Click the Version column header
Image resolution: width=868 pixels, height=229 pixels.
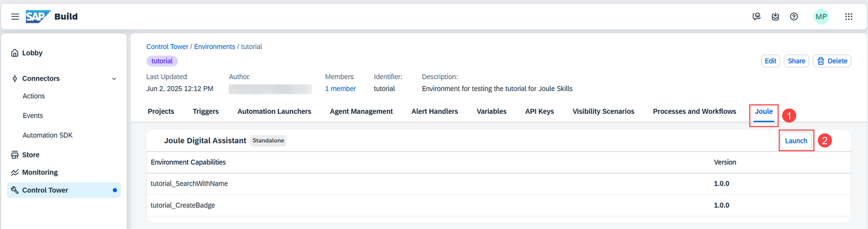[x=725, y=163]
